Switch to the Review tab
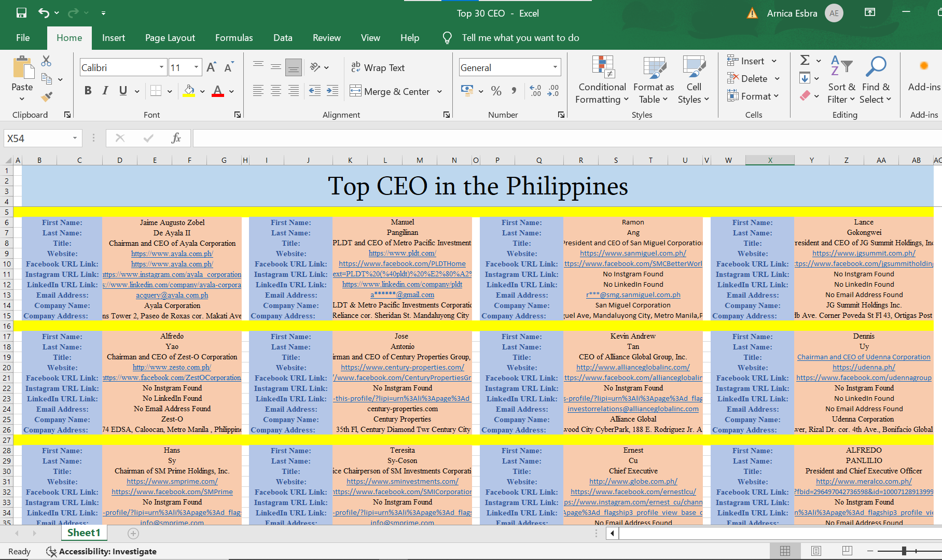The height and width of the screenshot is (560, 942). pyautogui.click(x=327, y=38)
